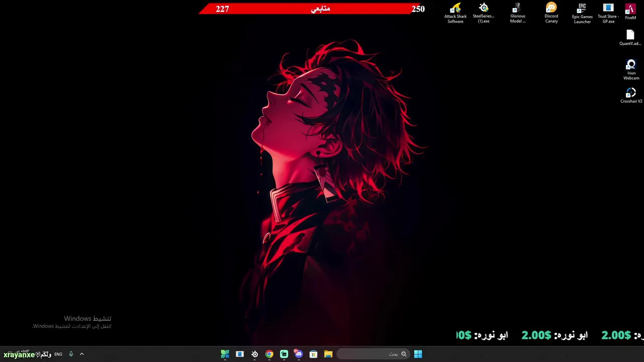Launch Epic Games Launcher shortcut
This screenshot has height=362, width=644.
coord(582,13)
